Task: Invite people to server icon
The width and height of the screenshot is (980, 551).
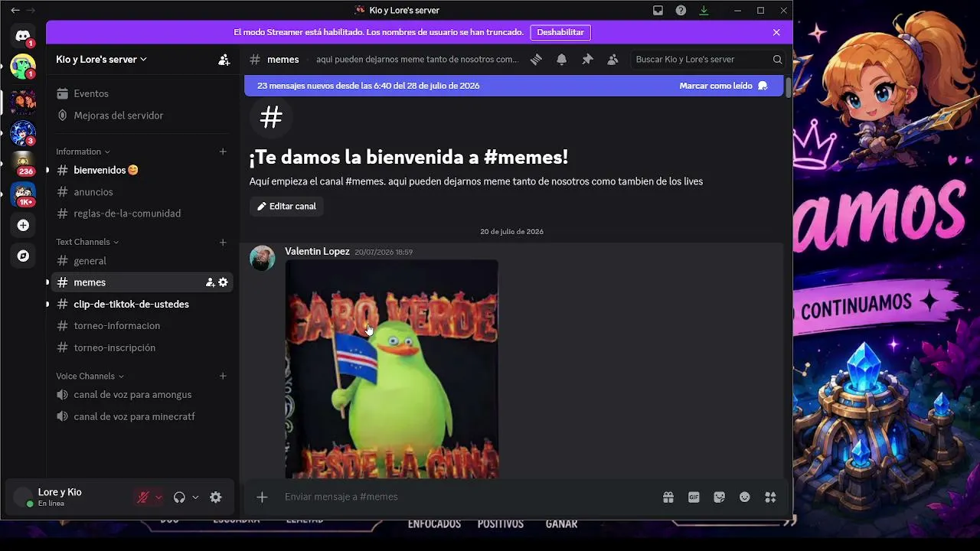Action: [224, 59]
